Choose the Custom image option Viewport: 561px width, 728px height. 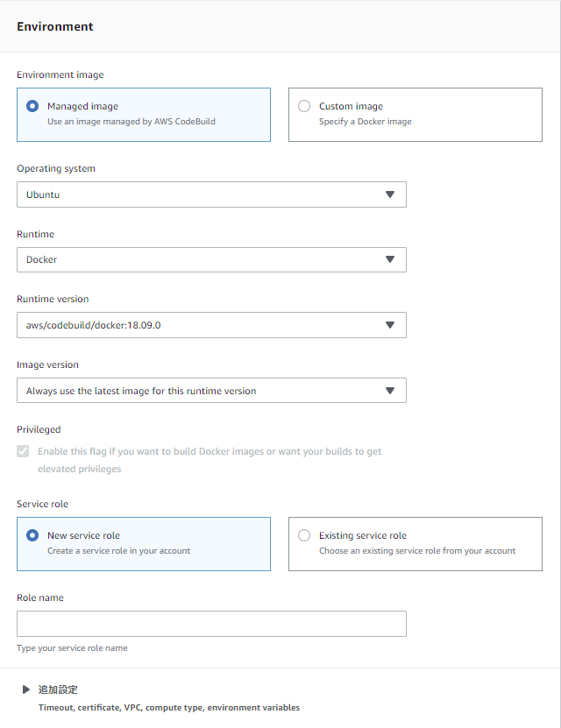304,106
